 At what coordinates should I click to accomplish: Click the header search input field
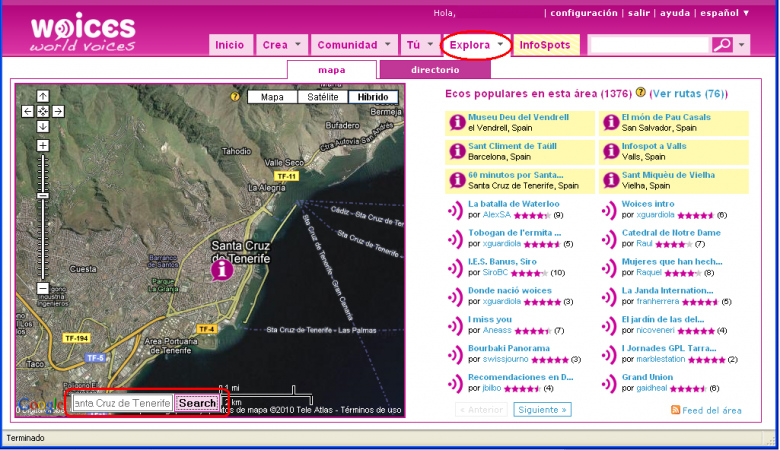(x=649, y=45)
